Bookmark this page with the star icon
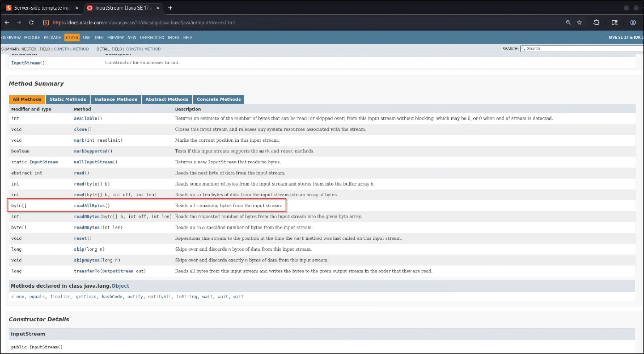644x354 pixels. click(580, 22)
